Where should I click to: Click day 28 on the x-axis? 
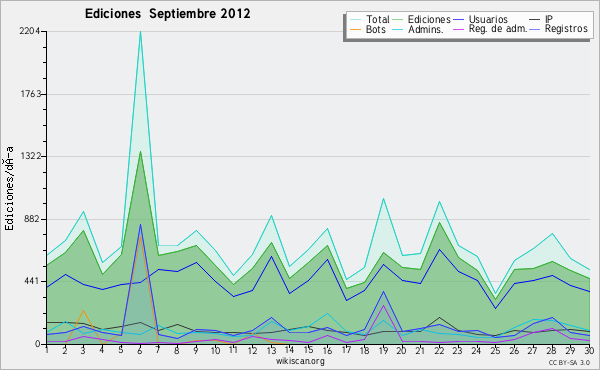coord(552,350)
